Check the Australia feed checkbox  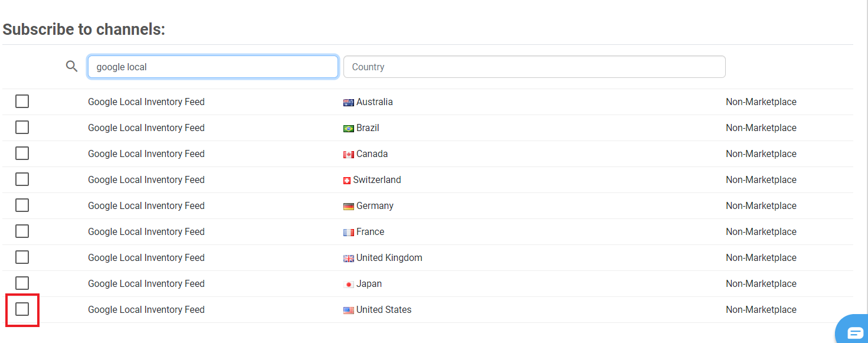22,102
